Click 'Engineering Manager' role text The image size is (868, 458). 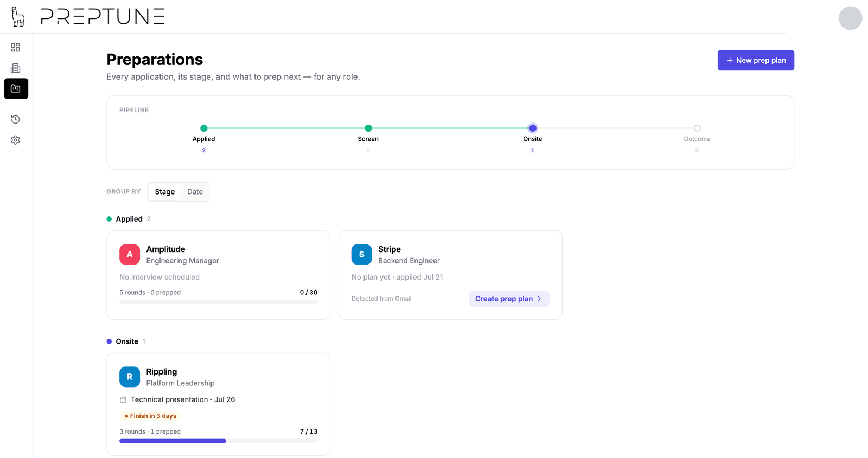click(x=183, y=261)
